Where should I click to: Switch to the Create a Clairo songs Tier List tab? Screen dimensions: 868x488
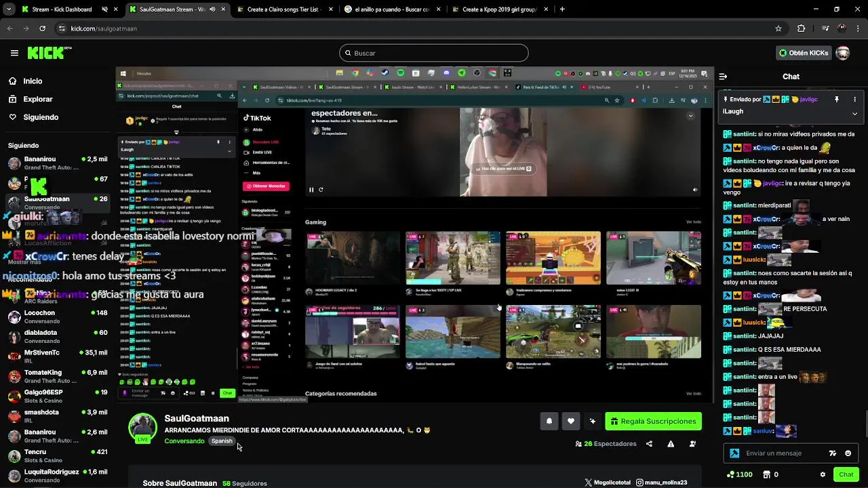pyautogui.click(x=283, y=9)
